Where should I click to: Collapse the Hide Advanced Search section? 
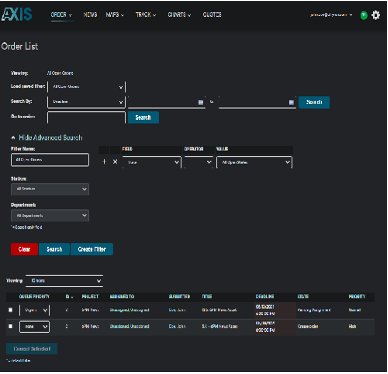pos(47,138)
